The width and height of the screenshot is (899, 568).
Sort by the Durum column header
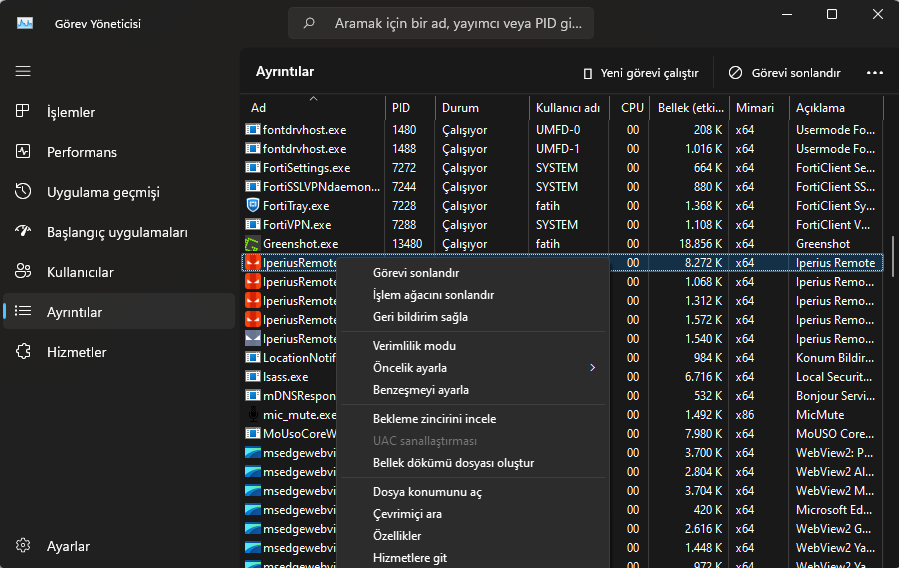pyautogui.click(x=482, y=107)
